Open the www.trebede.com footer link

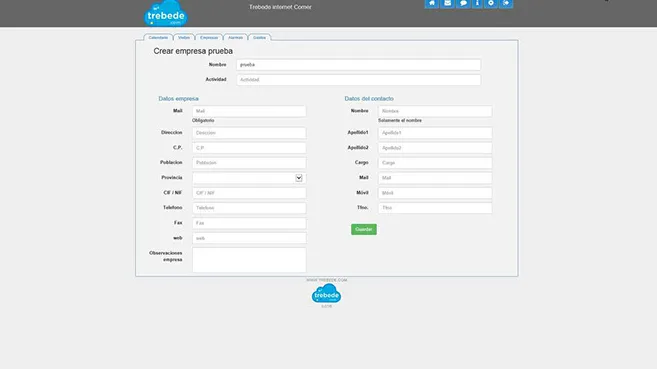pos(326,280)
